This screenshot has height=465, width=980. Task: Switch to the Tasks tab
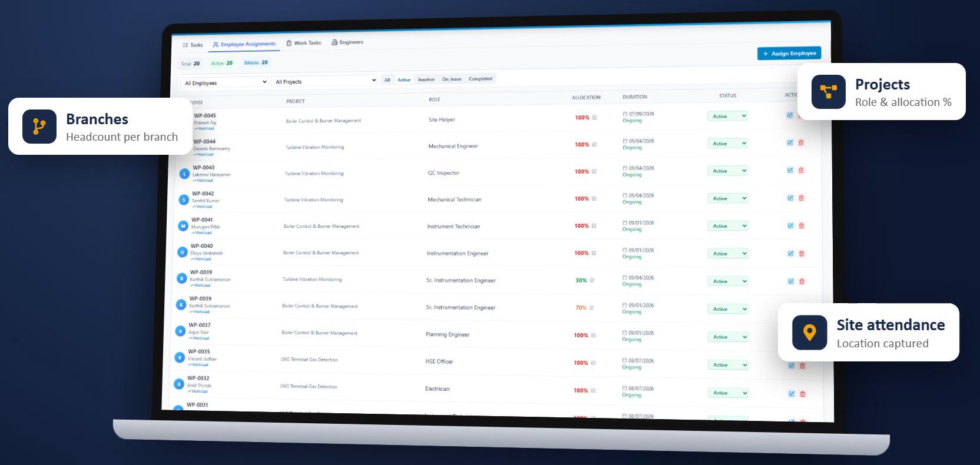pos(193,45)
